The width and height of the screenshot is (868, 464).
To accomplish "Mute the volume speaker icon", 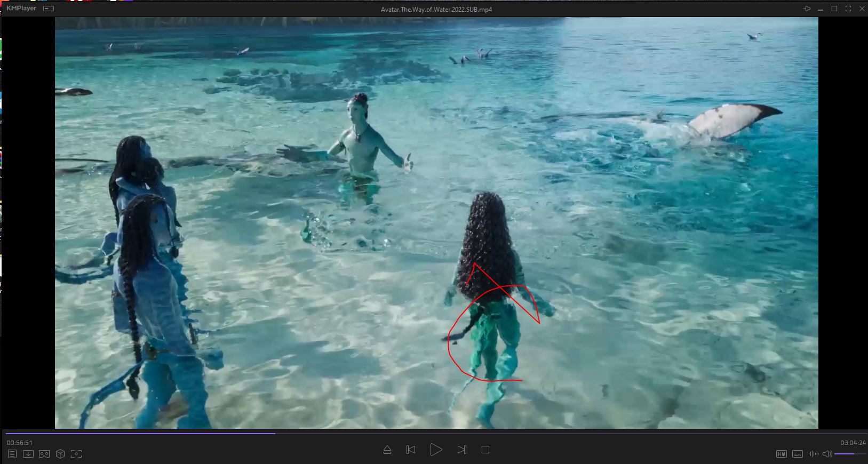I will pyautogui.click(x=827, y=454).
